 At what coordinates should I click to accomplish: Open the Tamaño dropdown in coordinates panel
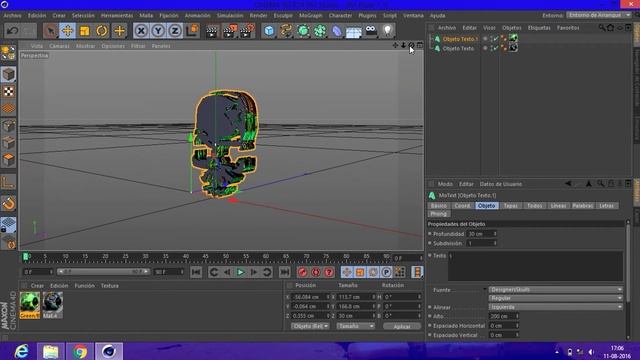coord(355,326)
